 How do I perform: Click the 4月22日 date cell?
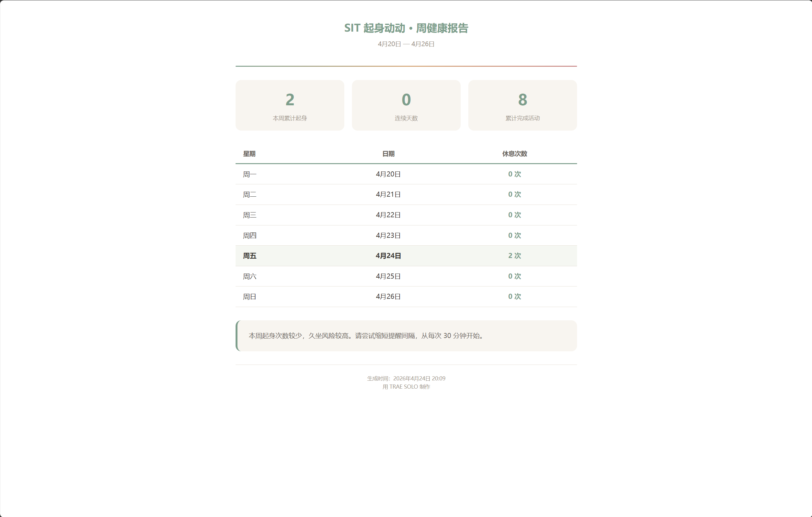point(388,215)
